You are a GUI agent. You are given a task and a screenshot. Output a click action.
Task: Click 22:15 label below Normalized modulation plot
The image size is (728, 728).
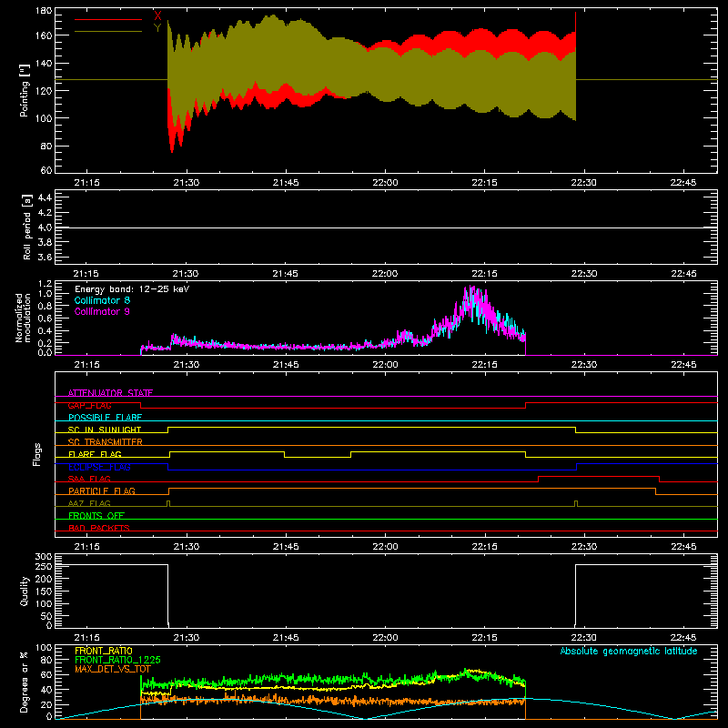(484, 365)
